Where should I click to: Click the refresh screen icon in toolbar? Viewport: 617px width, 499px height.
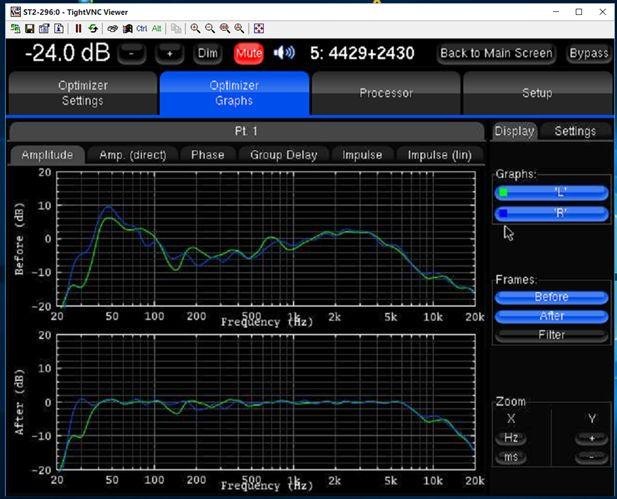(93, 29)
